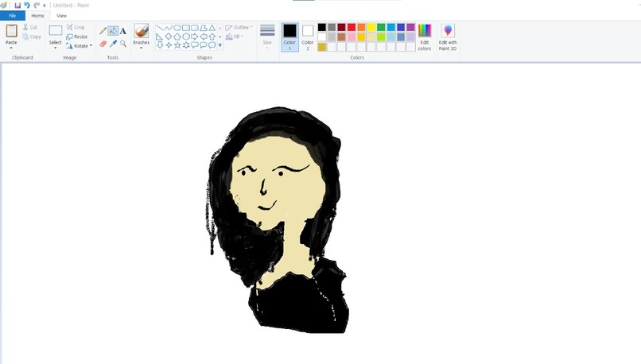Open the Paste dropdown arrow
The height and width of the screenshot is (364, 641).
11,48
